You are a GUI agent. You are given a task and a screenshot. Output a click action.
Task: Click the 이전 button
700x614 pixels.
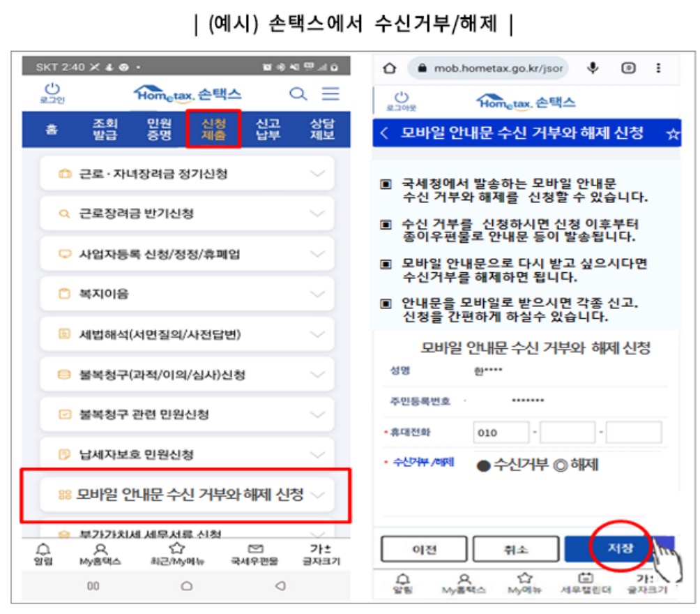coord(424,548)
